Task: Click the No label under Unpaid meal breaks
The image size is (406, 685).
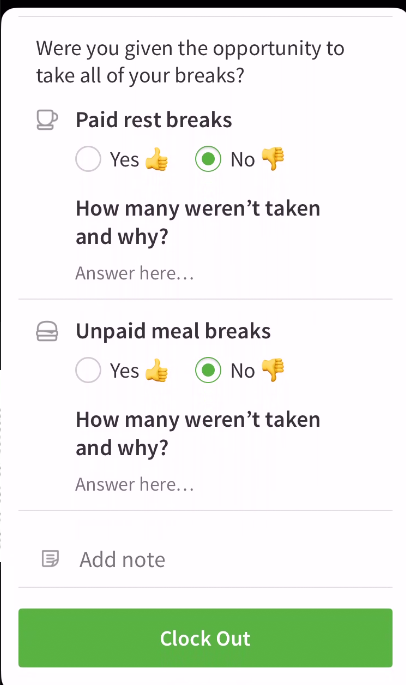Action: click(x=243, y=371)
